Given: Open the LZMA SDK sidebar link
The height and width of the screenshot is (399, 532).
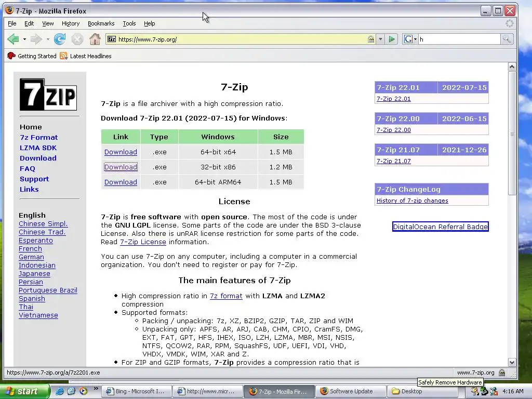Looking at the screenshot, I should 38,148.
